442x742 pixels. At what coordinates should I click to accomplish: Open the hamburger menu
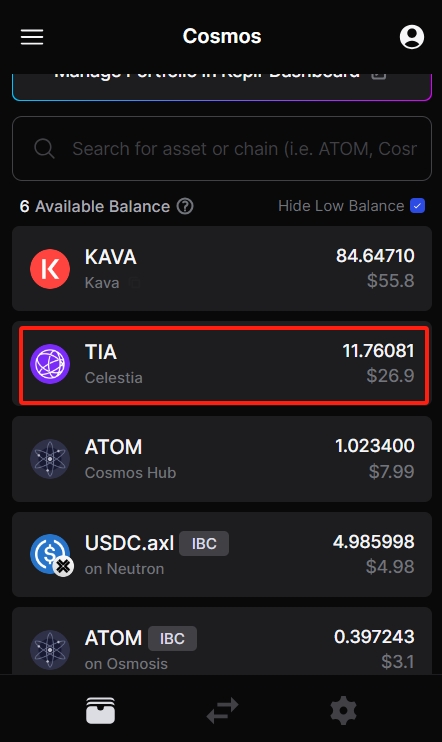pyautogui.click(x=32, y=37)
